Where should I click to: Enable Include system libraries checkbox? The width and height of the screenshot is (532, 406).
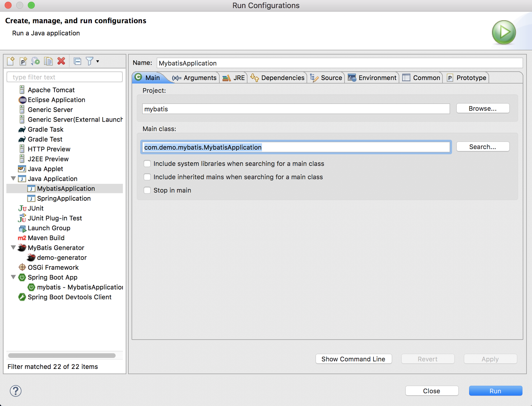tap(147, 164)
